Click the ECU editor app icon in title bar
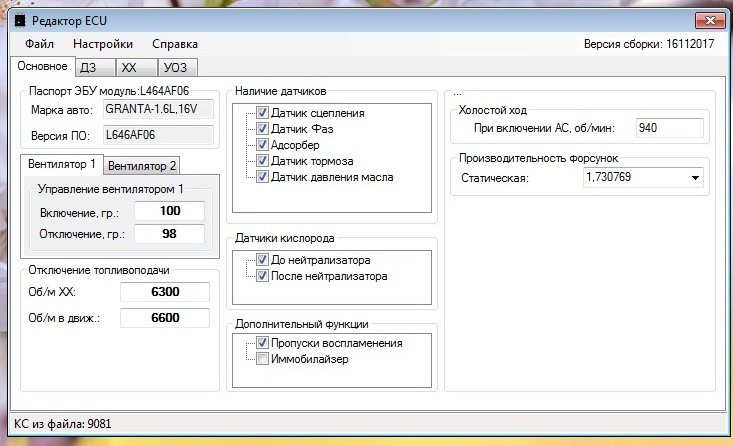 (20, 21)
